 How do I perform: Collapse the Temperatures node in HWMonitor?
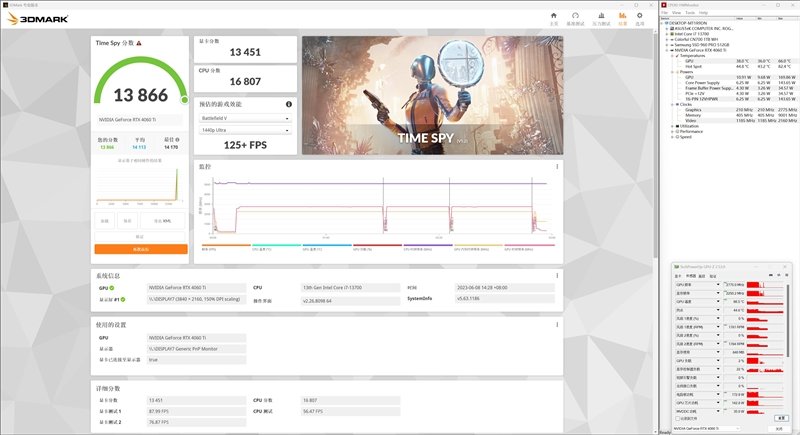(x=672, y=56)
